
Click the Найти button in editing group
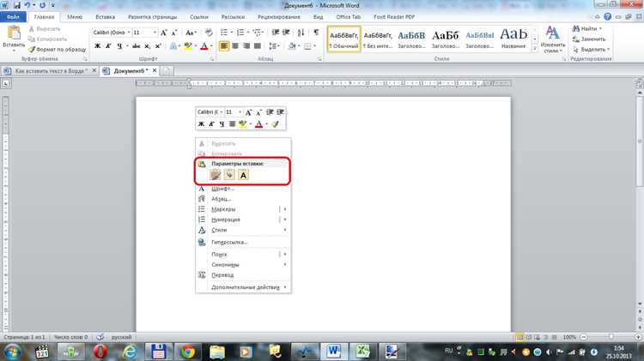[587, 28]
